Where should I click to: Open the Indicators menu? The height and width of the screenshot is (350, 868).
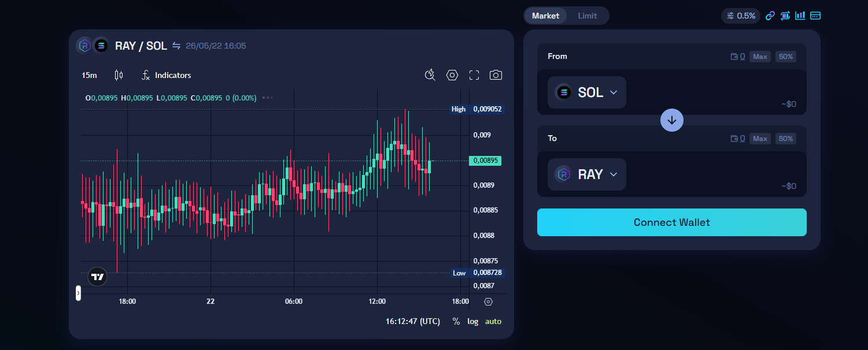click(x=166, y=75)
